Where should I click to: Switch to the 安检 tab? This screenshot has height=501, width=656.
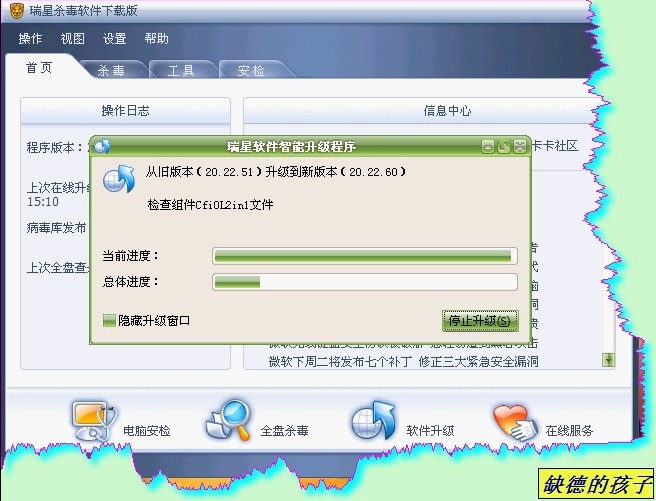click(x=251, y=70)
